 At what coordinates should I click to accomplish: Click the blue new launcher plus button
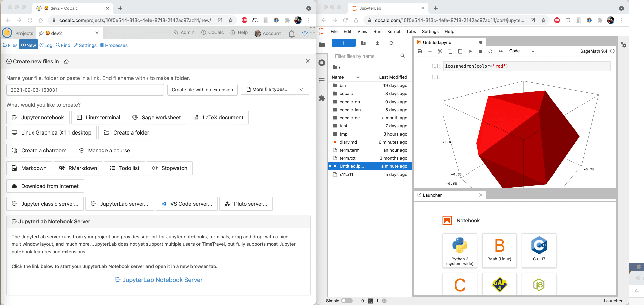(x=343, y=43)
